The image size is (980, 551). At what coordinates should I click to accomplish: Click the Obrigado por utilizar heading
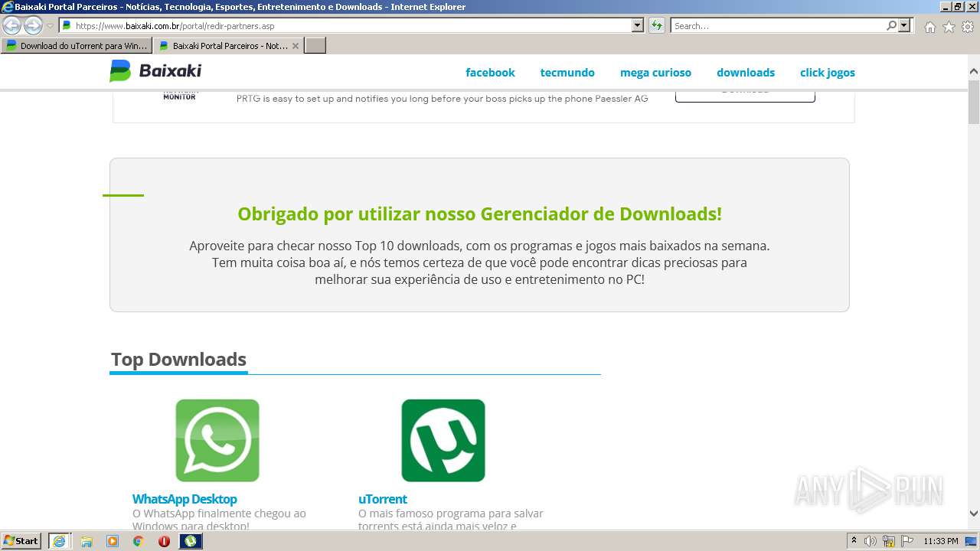479,214
